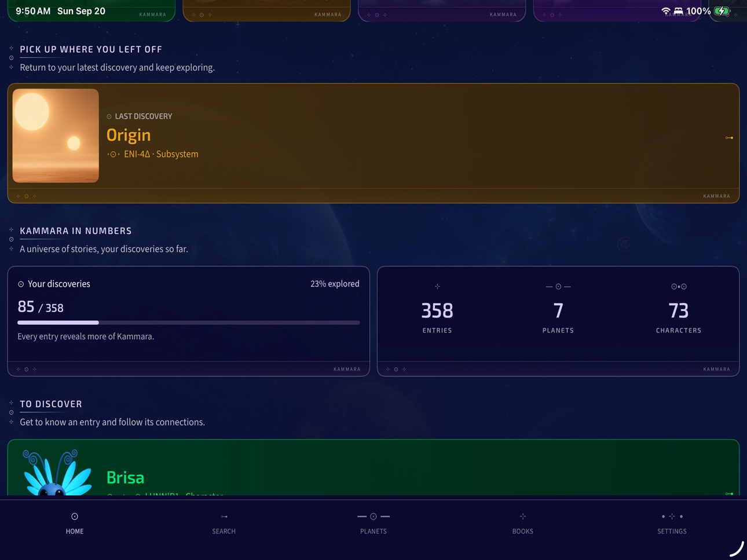The image size is (747, 560).
Task: Go to the Planets tab
Action: point(373,523)
